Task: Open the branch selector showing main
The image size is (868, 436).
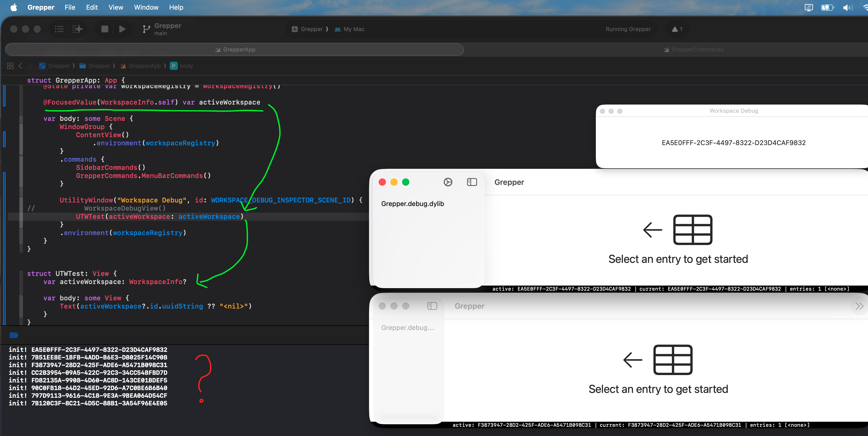Action: pos(162,29)
